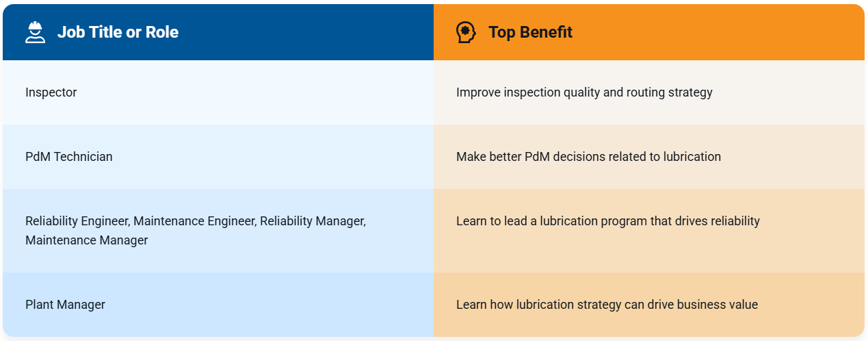The image size is (868, 341).
Task: Select the Make better PdM decisions text
Action: 588,157
